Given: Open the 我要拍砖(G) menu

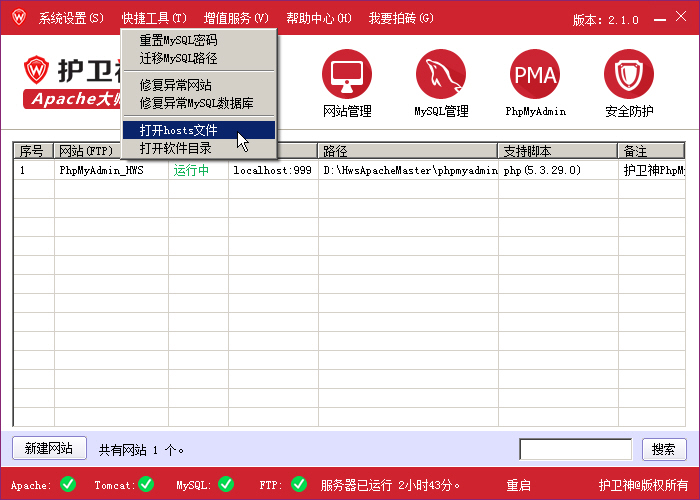Looking at the screenshot, I should 401,18.
